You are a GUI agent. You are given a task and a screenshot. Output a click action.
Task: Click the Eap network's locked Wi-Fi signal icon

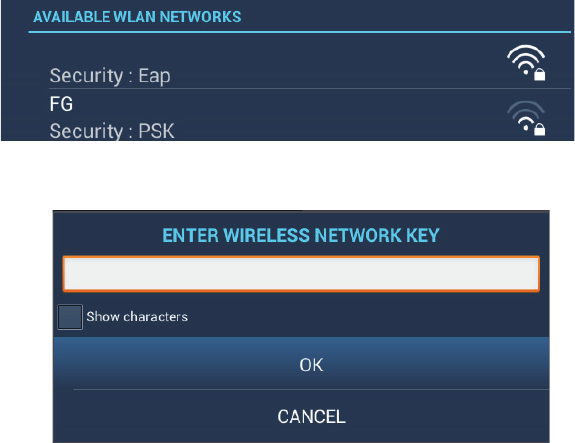click(526, 63)
